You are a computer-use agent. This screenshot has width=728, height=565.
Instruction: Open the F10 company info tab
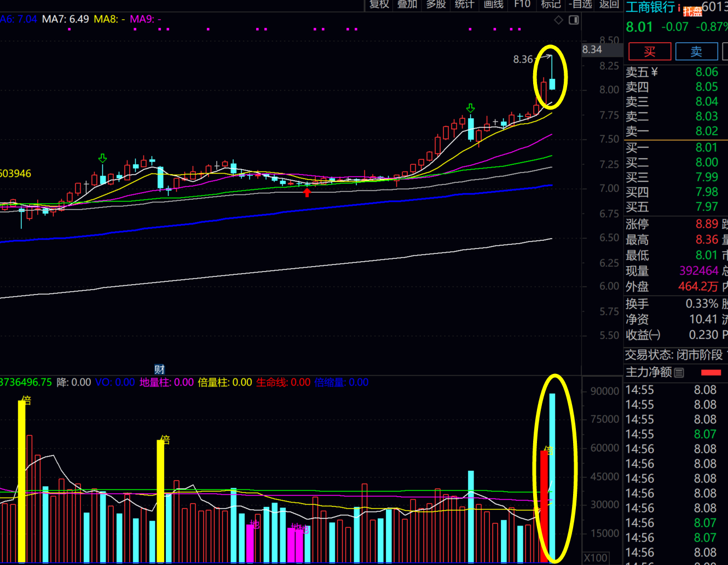522,4
